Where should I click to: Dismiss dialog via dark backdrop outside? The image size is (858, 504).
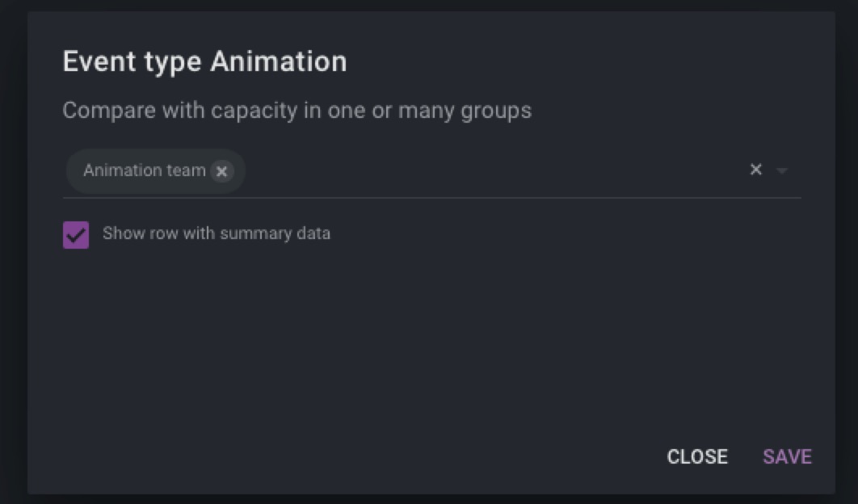pos(13,252)
